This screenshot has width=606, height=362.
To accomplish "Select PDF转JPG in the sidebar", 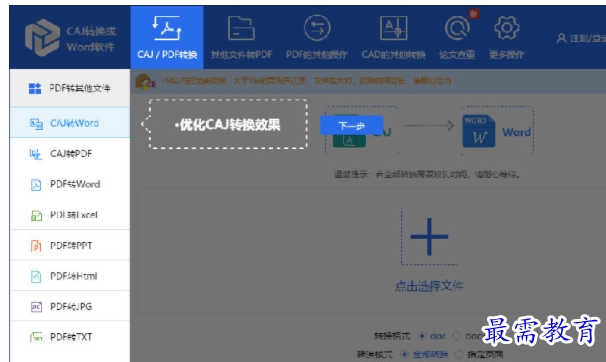I will pos(70,306).
